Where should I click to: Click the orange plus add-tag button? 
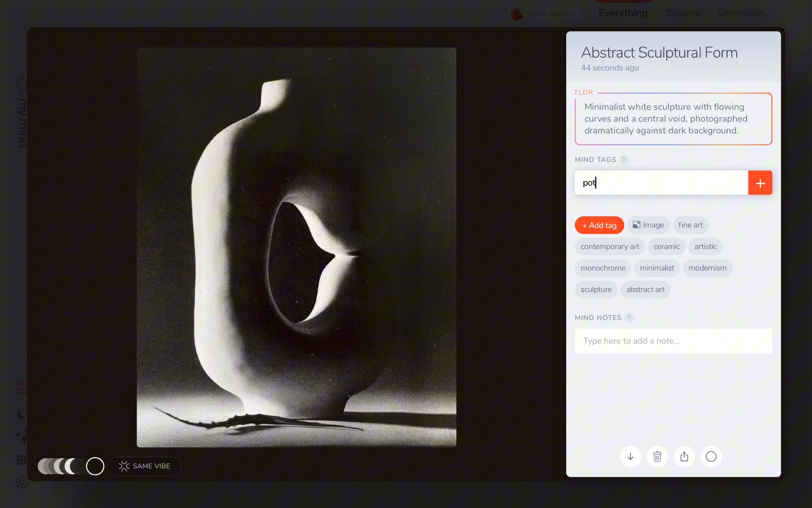point(760,183)
